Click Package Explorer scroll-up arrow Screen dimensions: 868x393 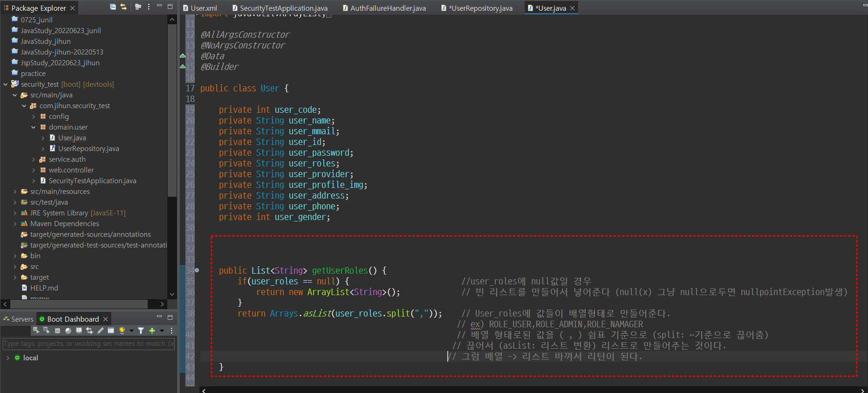(x=172, y=20)
